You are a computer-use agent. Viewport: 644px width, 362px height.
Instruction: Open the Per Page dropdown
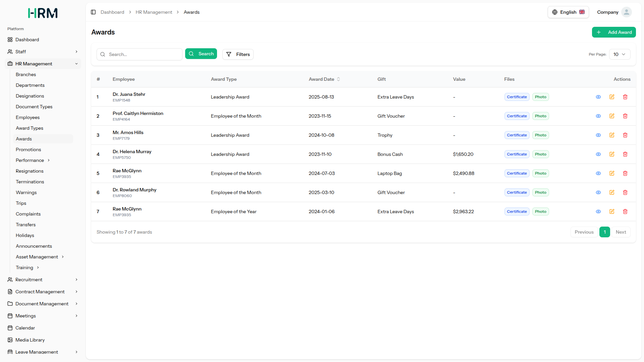620,54
